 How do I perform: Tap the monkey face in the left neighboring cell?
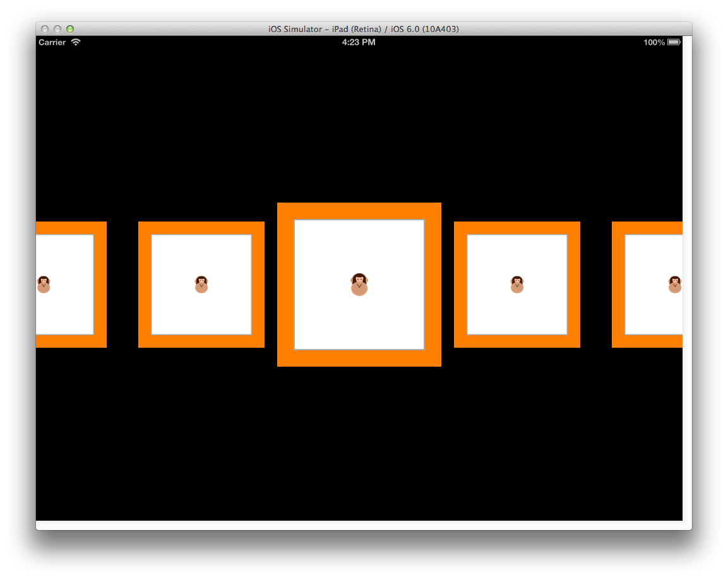(x=201, y=284)
